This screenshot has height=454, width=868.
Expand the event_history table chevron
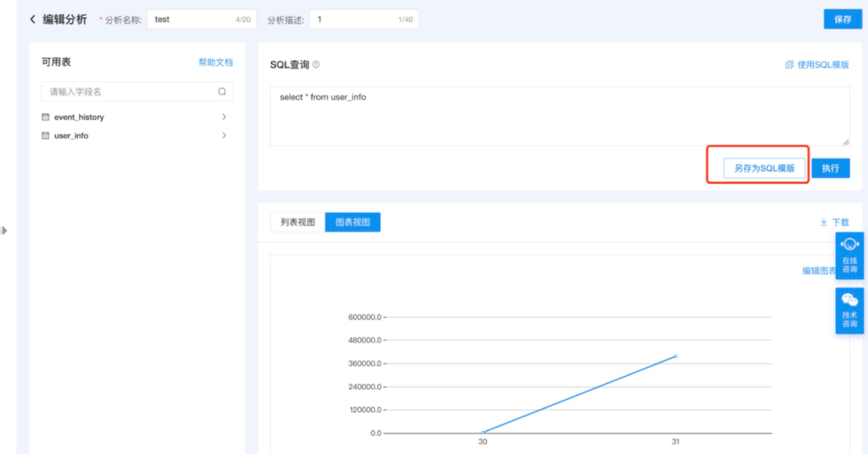pos(224,117)
